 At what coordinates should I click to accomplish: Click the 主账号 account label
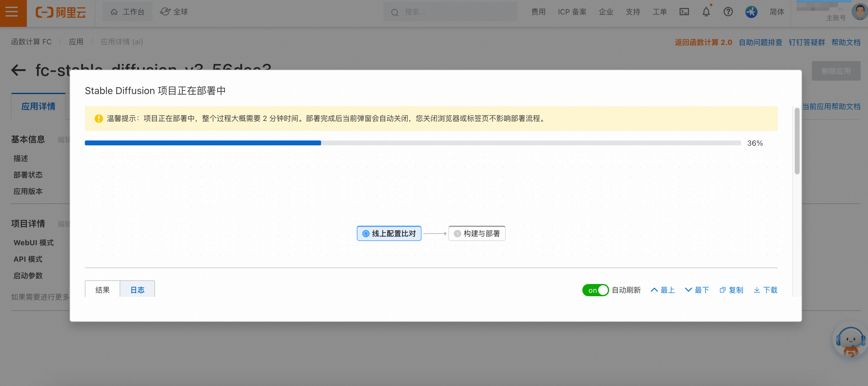[x=836, y=18]
